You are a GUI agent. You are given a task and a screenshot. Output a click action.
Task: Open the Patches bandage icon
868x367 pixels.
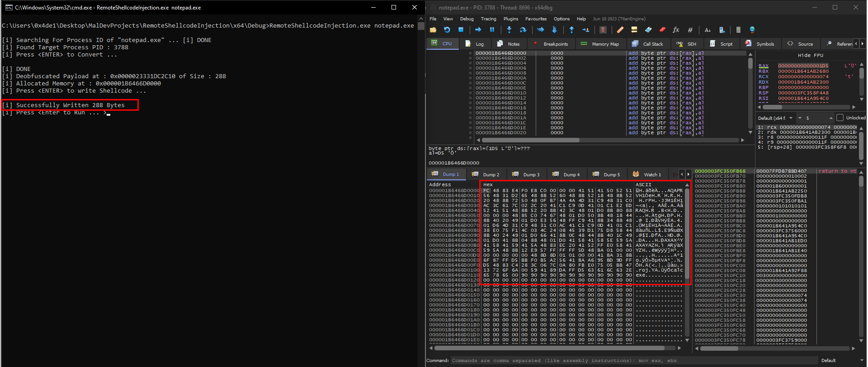click(620, 30)
